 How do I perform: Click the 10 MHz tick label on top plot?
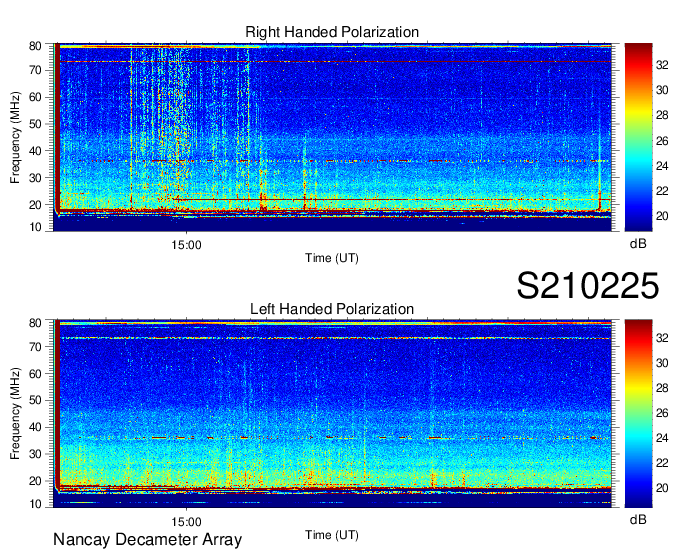point(35,227)
